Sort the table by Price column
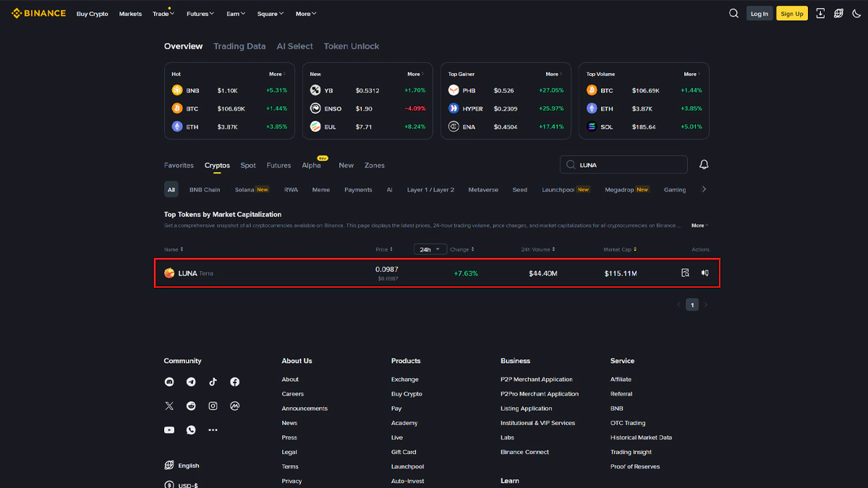Screen dimensions: 868x488 (x=384, y=249)
